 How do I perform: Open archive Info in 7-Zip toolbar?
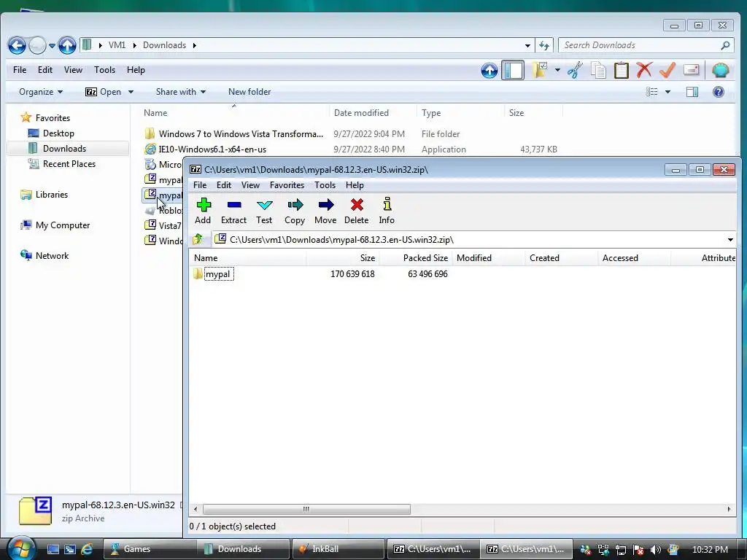click(387, 211)
